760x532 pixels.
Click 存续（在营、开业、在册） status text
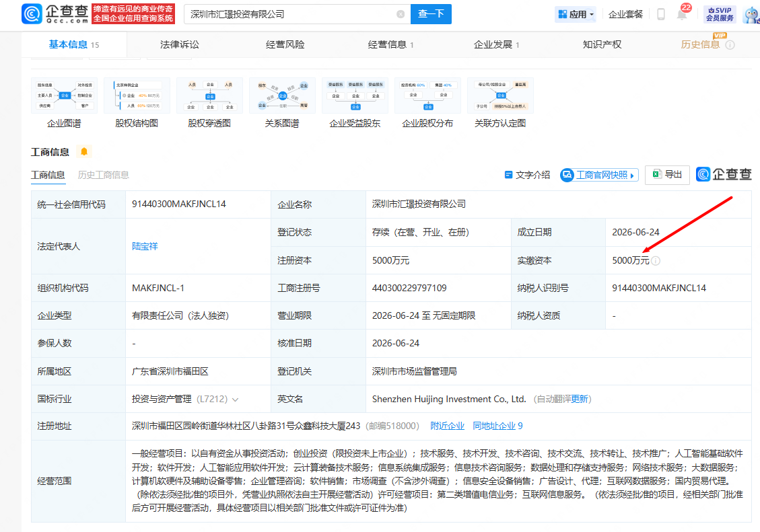pos(420,232)
